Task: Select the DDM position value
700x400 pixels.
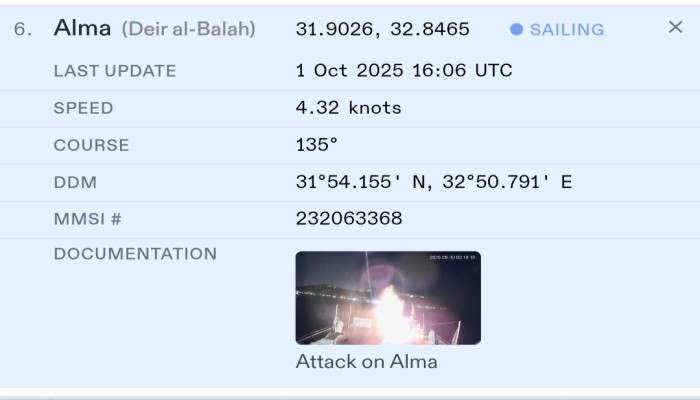Action: [434, 182]
